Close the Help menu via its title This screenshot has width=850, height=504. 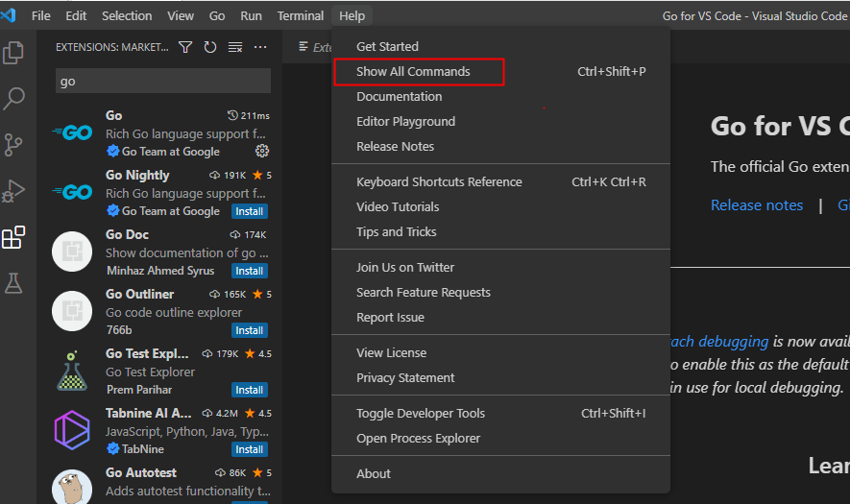(x=352, y=15)
